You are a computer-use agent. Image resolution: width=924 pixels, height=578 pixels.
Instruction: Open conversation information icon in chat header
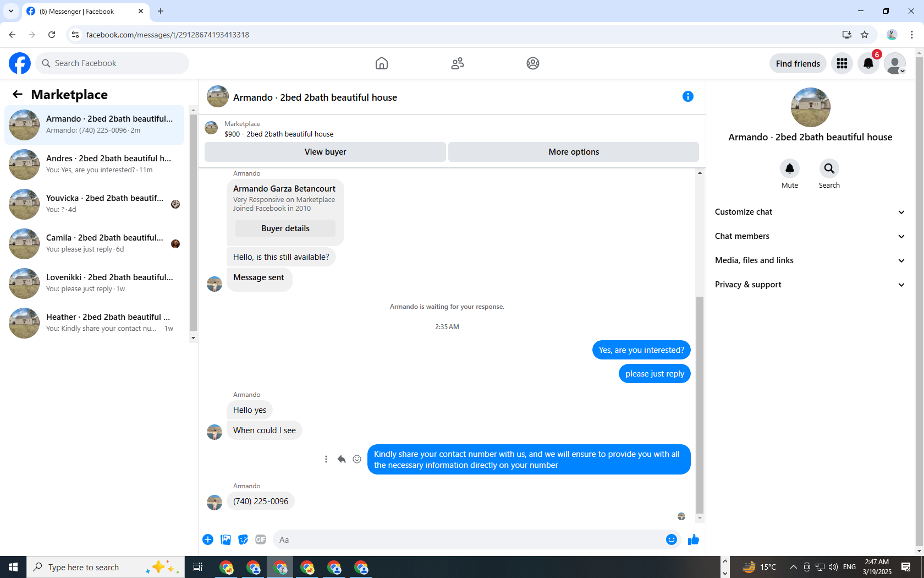pyautogui.click(x=688, y=97)
